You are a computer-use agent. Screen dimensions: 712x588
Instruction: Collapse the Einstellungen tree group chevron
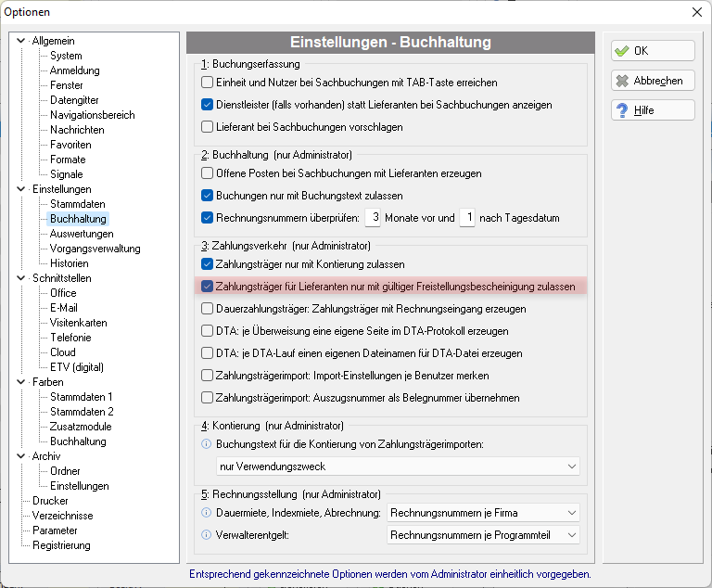point(21,189)
